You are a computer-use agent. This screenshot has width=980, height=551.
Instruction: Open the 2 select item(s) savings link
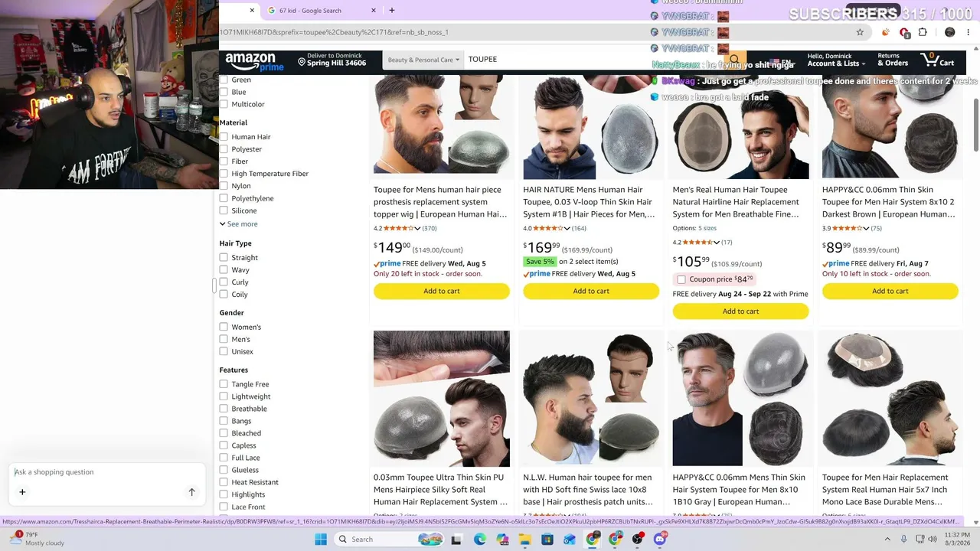589,262
